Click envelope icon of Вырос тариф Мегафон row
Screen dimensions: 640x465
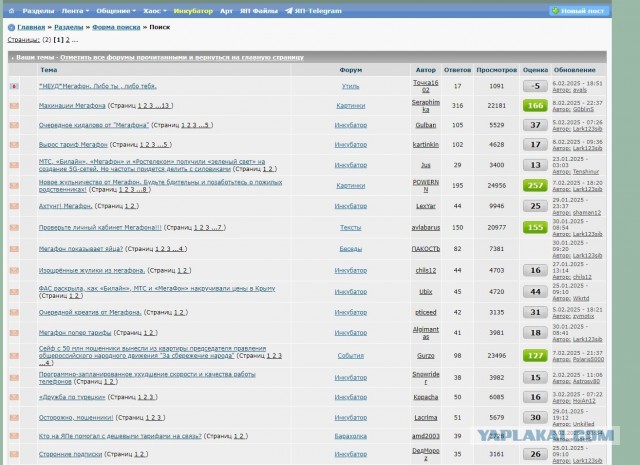coord(14,145)
